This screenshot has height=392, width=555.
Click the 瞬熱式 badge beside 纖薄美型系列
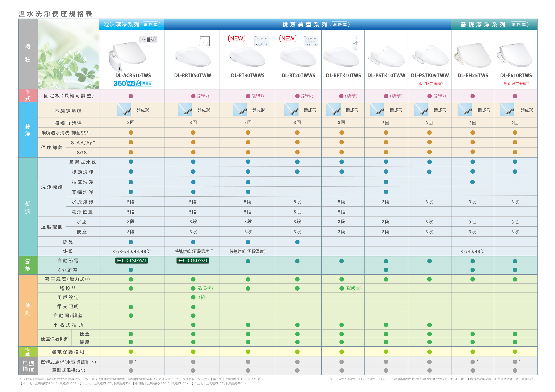[340, 24]
